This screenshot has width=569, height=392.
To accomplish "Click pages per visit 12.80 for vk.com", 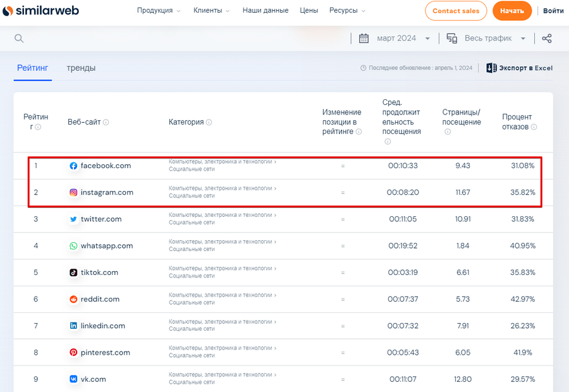I will (463, 379).
